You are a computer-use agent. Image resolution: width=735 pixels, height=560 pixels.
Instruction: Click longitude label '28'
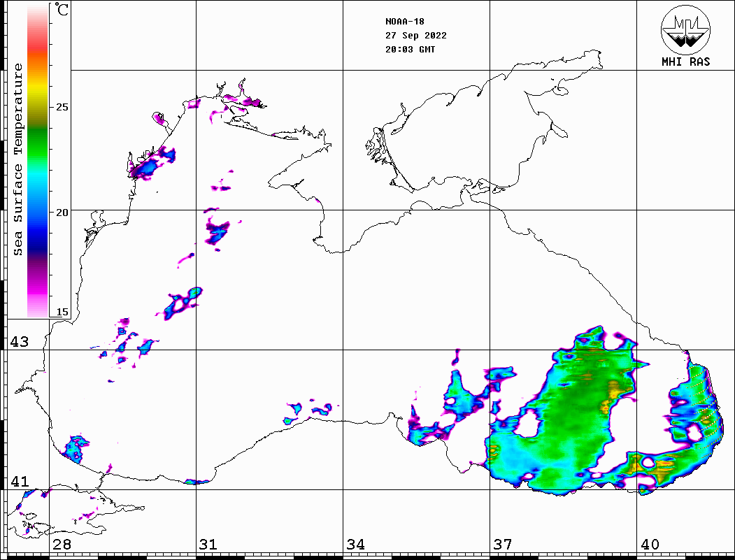62,544
